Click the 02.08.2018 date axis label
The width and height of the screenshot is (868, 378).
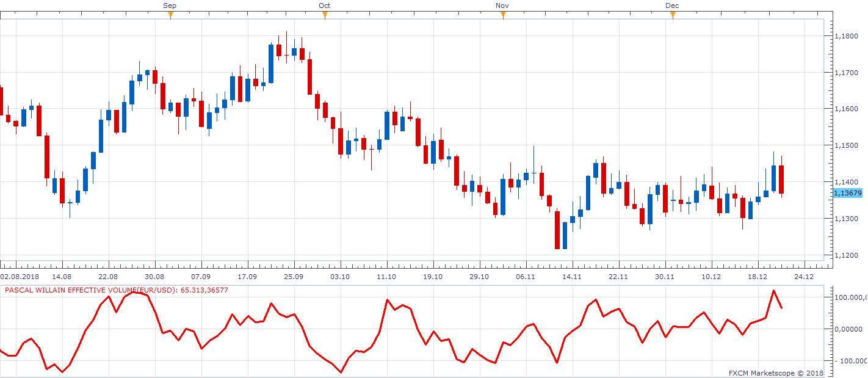tap(21, 277)
